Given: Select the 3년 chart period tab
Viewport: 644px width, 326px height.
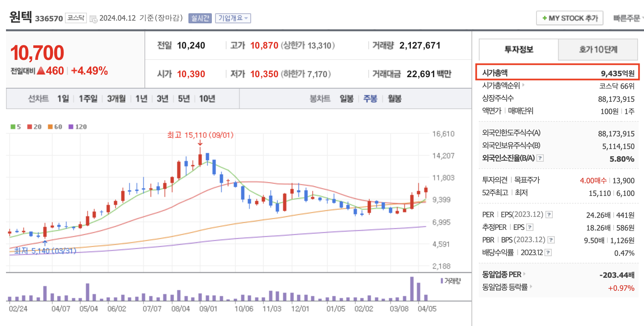Looking at the screenshot, I should pyautogui.click(x=162, y=98).
